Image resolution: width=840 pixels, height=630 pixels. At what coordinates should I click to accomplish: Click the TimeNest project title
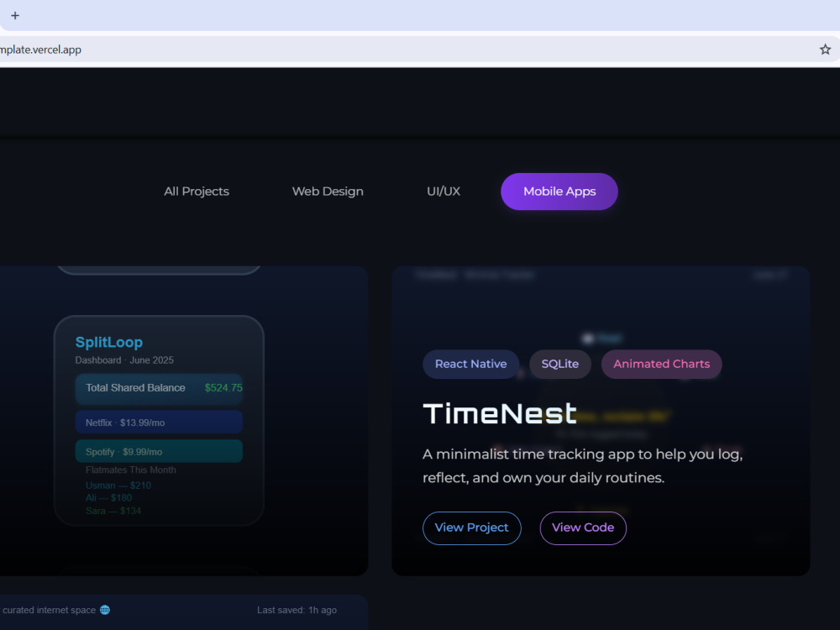coord(499,414)
